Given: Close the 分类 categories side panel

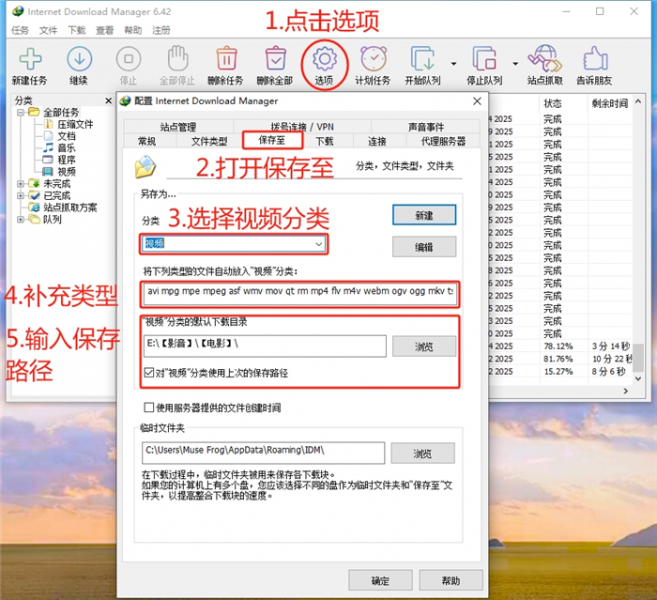Looking at the screenshot, I should (109, 101).
